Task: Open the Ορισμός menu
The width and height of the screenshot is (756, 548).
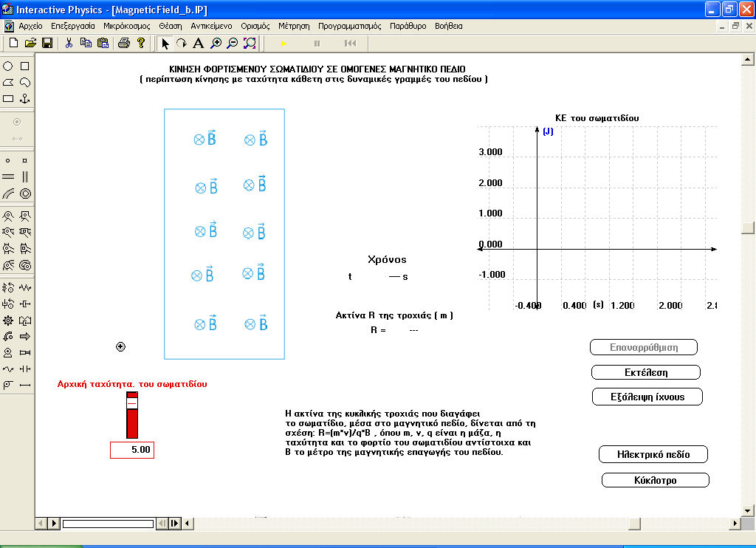Action: 255,26
